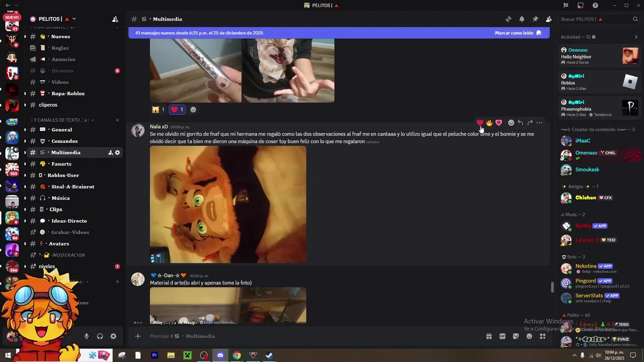This screenshot has width=644, height=362.
Task: Open Google Chrome from Windows taskbar
Action: pyautogui.click(x=236, y=355)
